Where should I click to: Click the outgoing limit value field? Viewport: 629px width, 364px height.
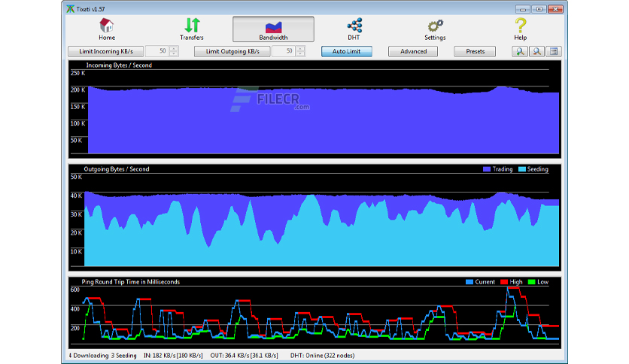pyautogui.click(x=284, y=51)
